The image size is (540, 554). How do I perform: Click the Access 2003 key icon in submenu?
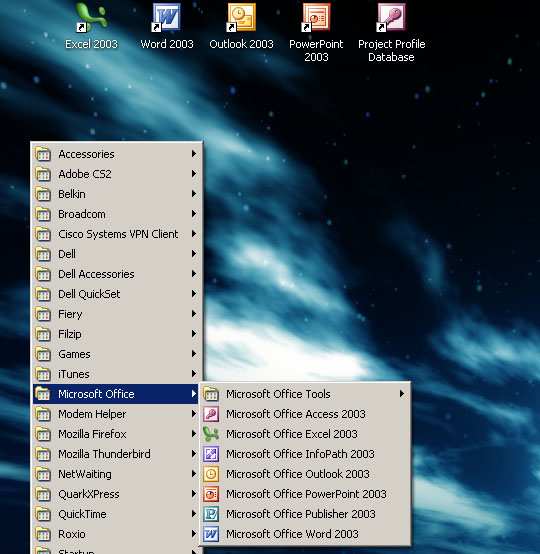(211, 414)
